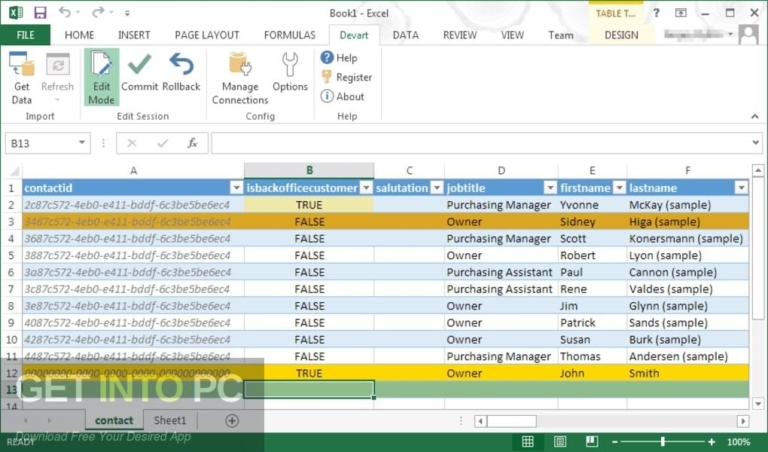Viewport: 768px width, 452px height.
Task: Zoom in with the plus button
Action: click(711, 442)
